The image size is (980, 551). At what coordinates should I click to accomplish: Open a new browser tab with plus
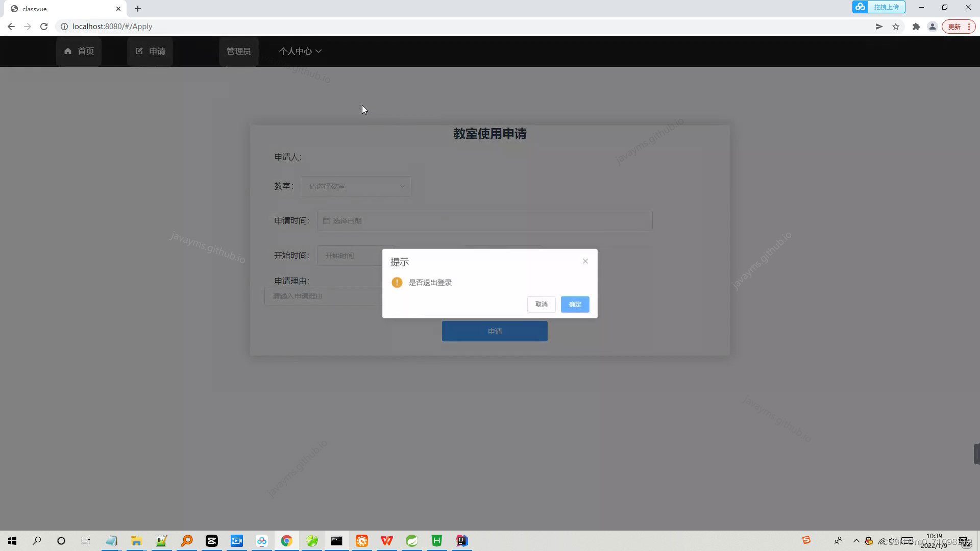138,9
